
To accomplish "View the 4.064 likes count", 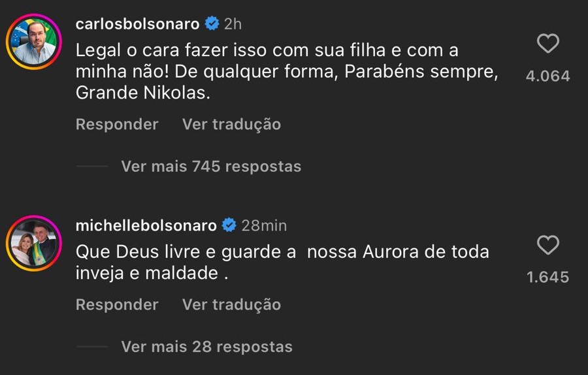I will (547, 76).
